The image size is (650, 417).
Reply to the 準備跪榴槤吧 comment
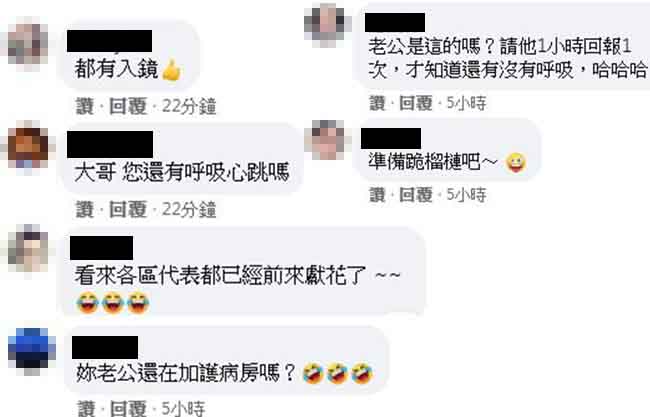tap(416, 195)
